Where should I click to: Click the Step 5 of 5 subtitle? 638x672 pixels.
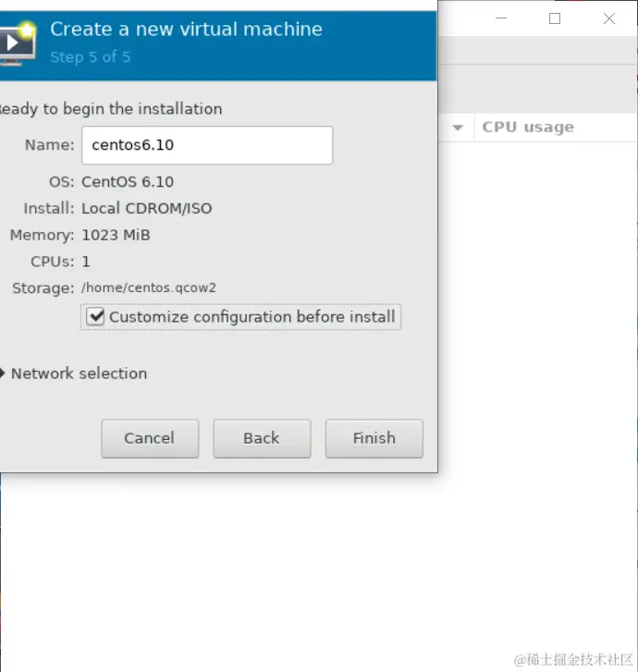(90, 57)
